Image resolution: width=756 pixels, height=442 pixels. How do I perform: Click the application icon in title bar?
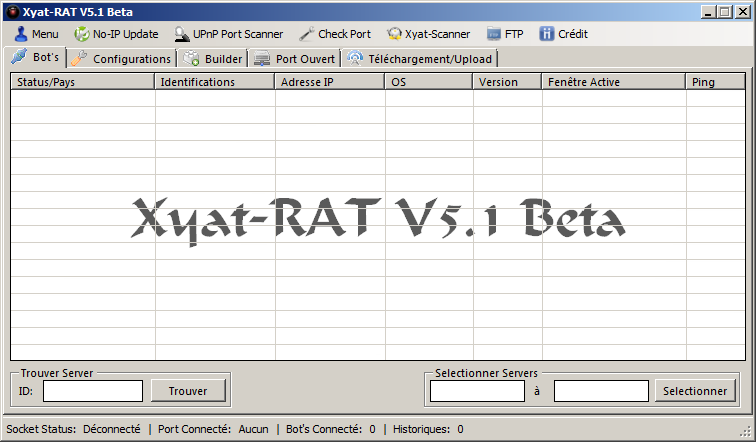point(12,11)
